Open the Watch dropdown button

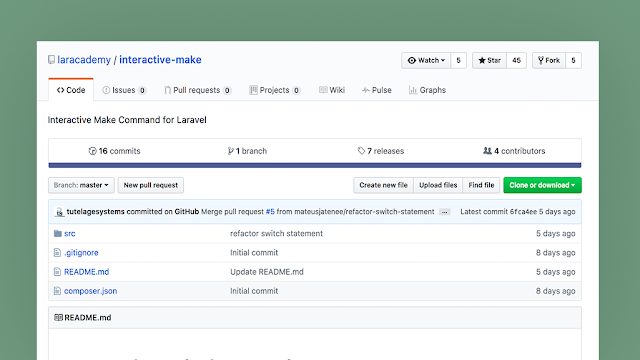click(426, 60)
